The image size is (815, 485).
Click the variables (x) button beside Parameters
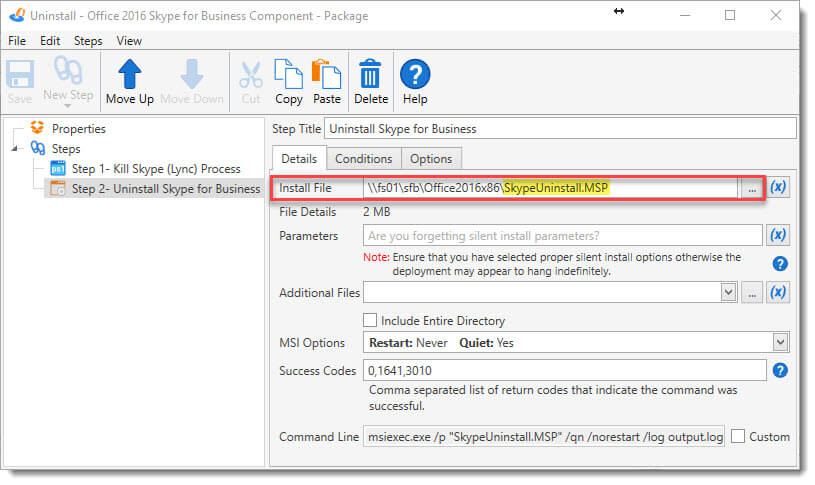pyautogui.click(x=778, y=235)
